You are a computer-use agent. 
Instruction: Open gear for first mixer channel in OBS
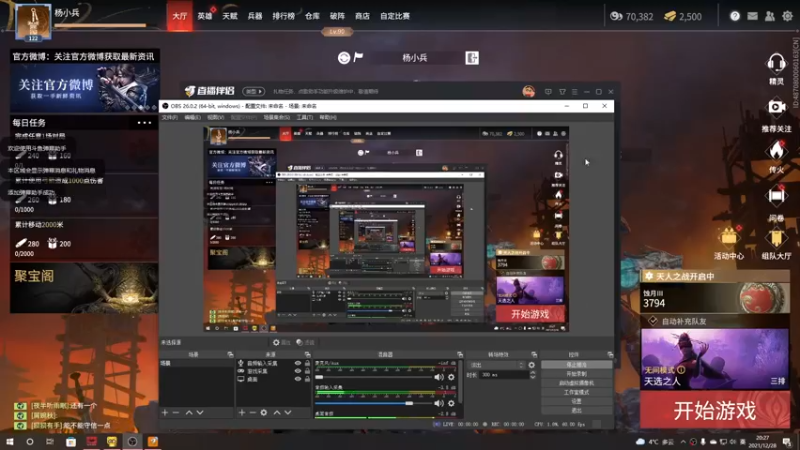point(451,378)
